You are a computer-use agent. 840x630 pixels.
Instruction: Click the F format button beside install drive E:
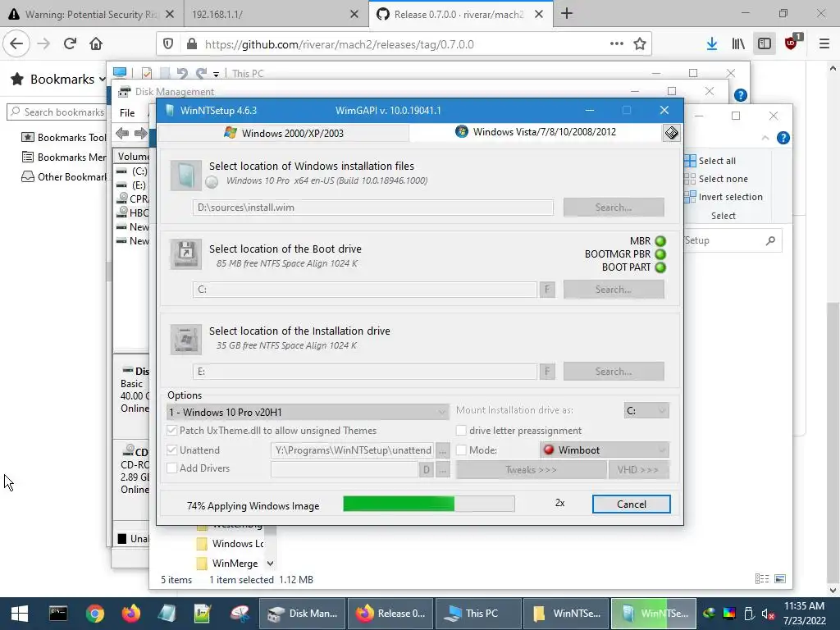pos(547,372)
